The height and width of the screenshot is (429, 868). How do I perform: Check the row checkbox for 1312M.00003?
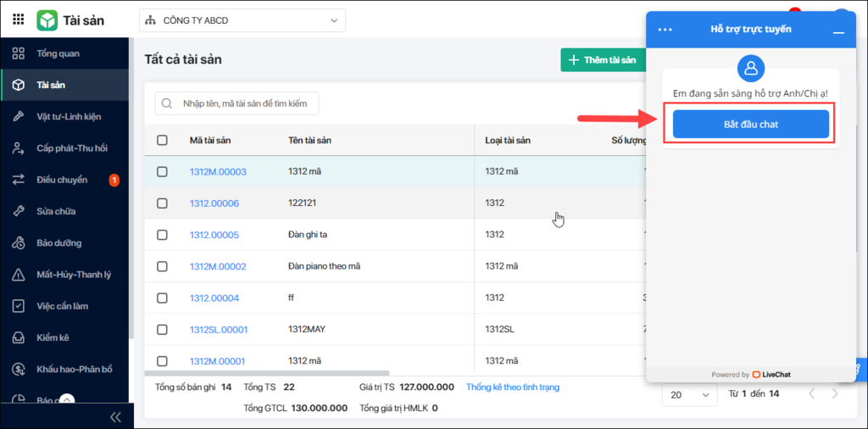tap(162, 171)
